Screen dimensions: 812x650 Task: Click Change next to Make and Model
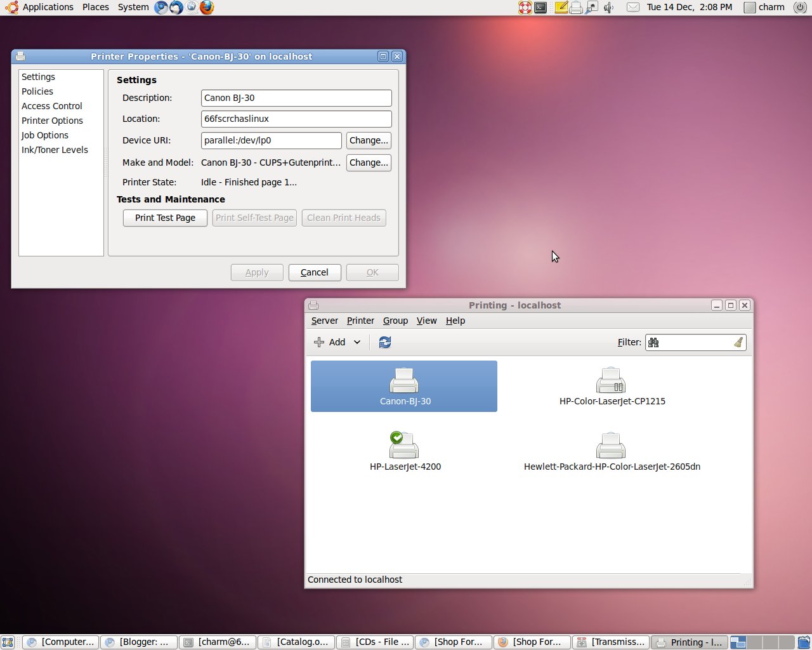point(369,162)
